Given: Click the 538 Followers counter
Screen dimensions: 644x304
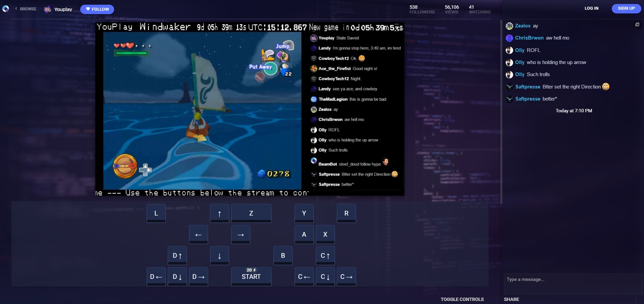Looking at the screenshot, I should pos(422,9).
